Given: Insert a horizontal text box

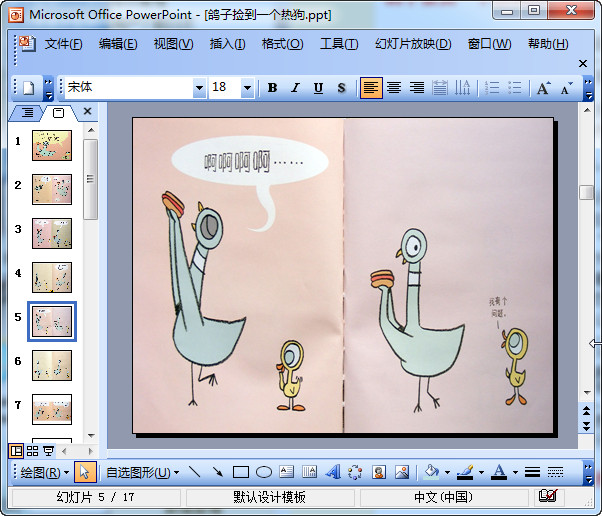Looking at the screenshot, I should 286,472.
